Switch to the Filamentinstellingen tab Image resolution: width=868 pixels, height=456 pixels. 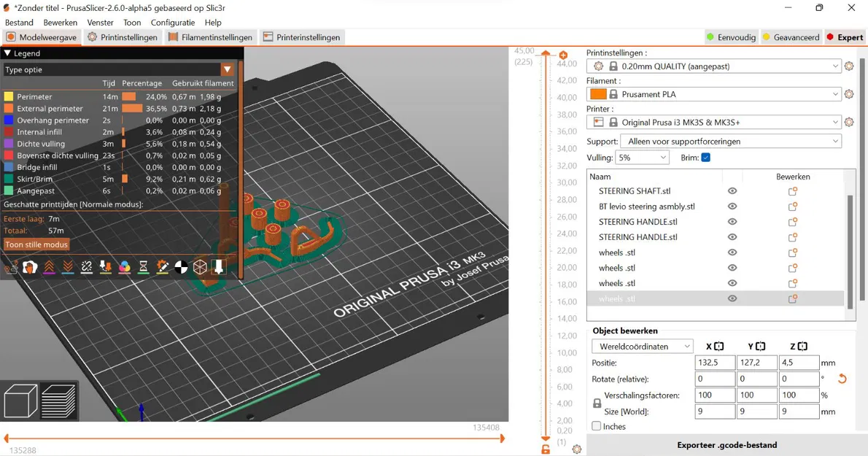coord(210,37)
